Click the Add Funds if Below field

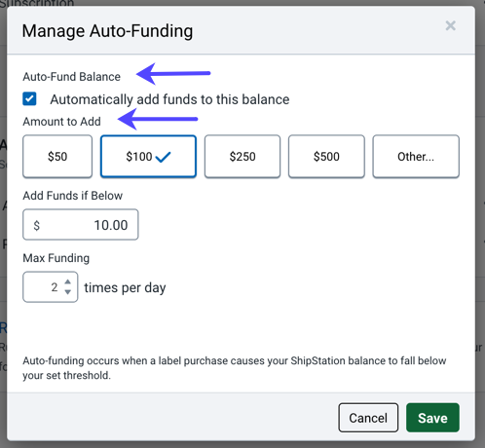coord(81,225)
